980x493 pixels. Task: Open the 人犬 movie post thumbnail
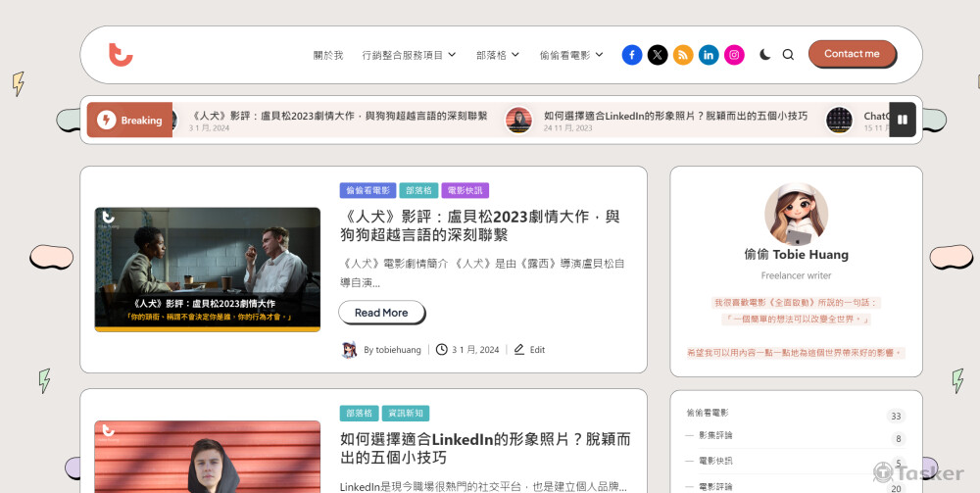208,270
